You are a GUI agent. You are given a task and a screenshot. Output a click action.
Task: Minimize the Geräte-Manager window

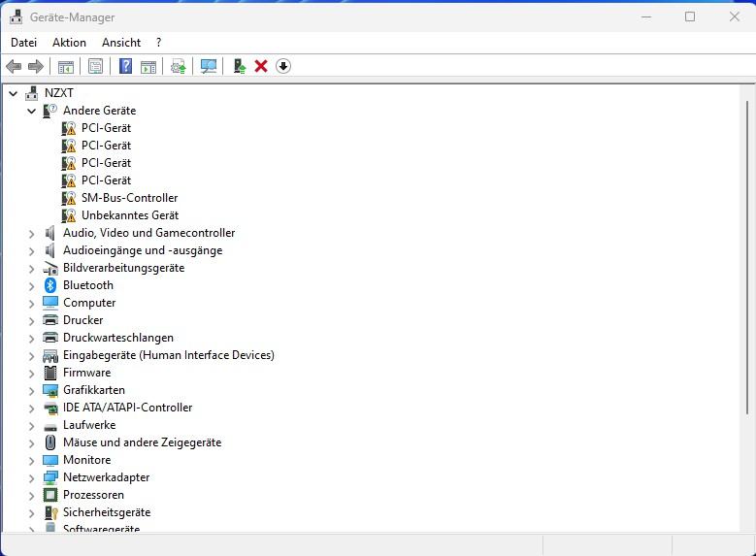pyautogui.click(x=646, y=16)
